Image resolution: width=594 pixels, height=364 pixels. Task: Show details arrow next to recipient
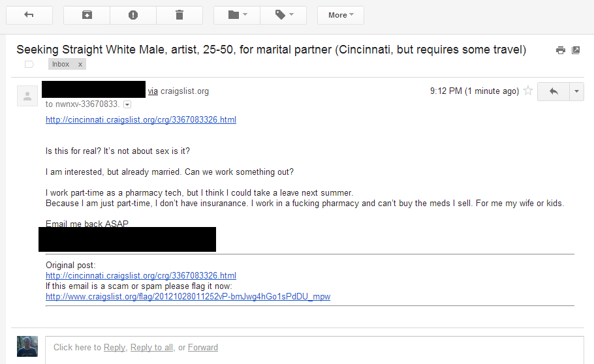pyautogui.click(x=127, y=104)
